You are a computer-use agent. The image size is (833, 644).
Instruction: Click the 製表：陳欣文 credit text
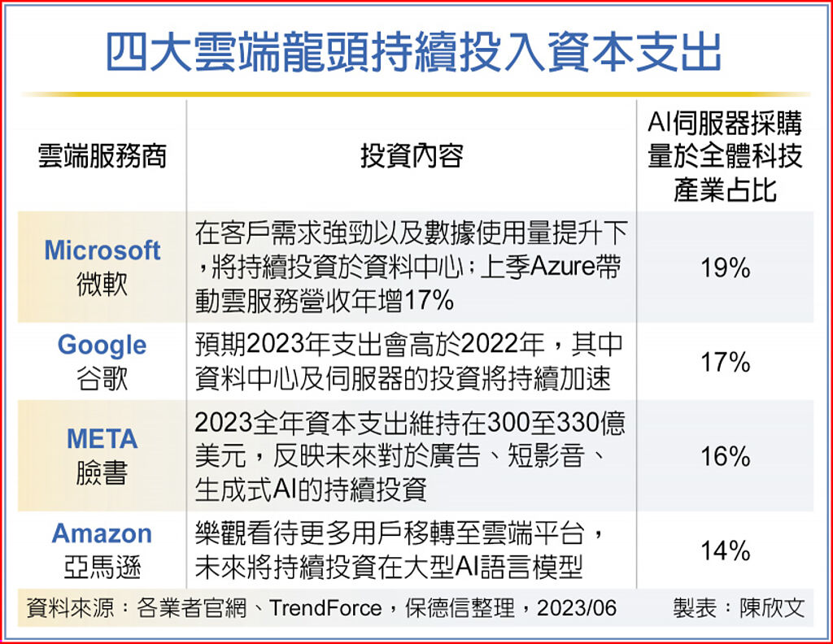(739, 607)
